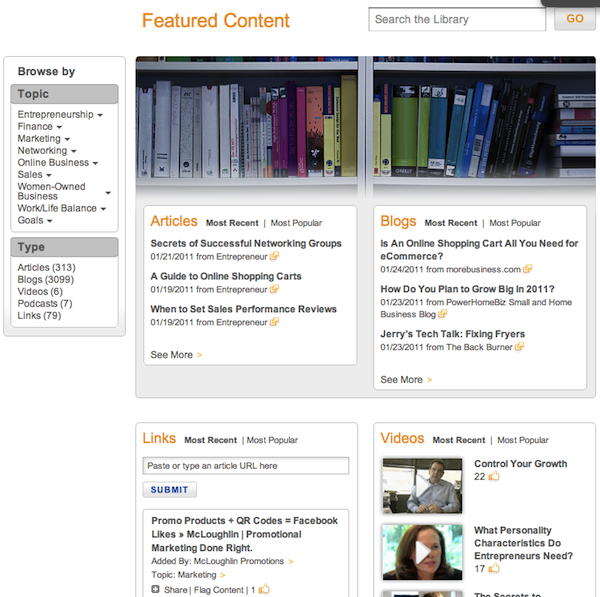Image resolution: width=600 pixels, height=597 pixels.
Task: Open What Personality Characteristics video title
Action: pos(523,543)
